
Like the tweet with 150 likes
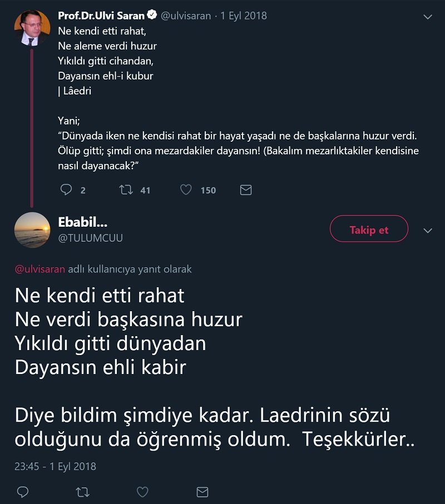click(x=186, y=190)
